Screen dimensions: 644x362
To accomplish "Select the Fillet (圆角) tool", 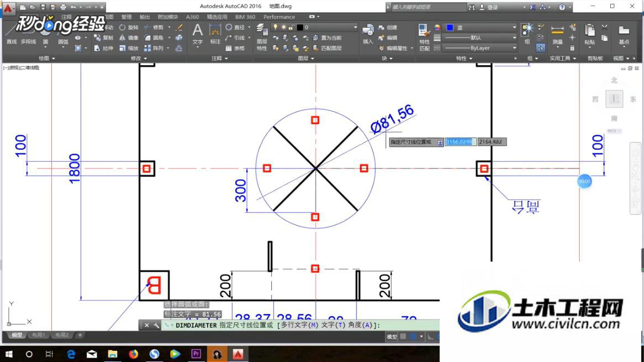I will tap(154, 38).
